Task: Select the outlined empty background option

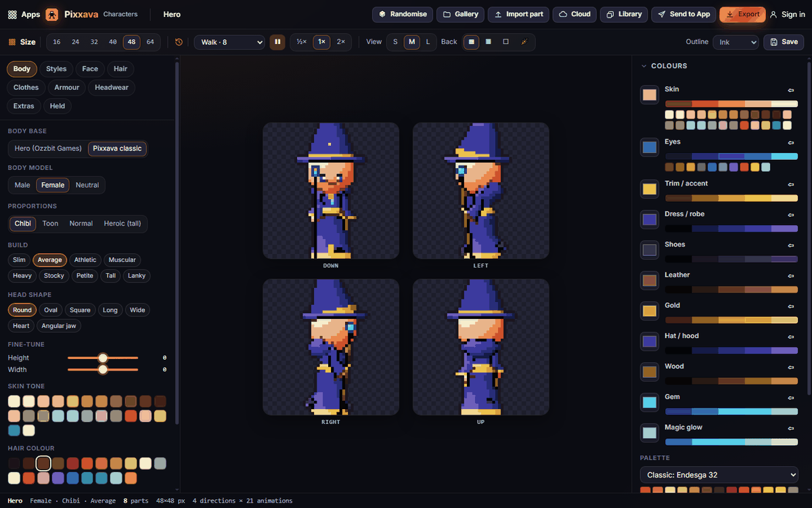Action: point(505,42)
